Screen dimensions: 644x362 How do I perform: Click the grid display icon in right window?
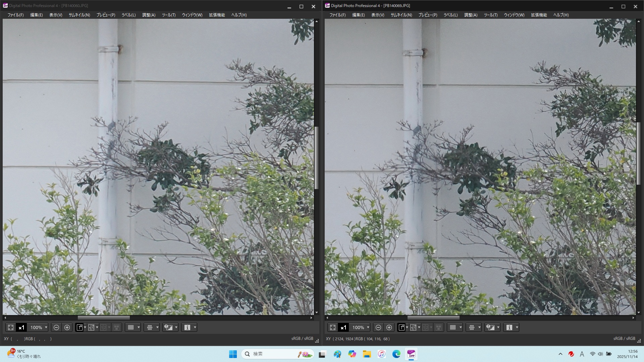[453, 327]
